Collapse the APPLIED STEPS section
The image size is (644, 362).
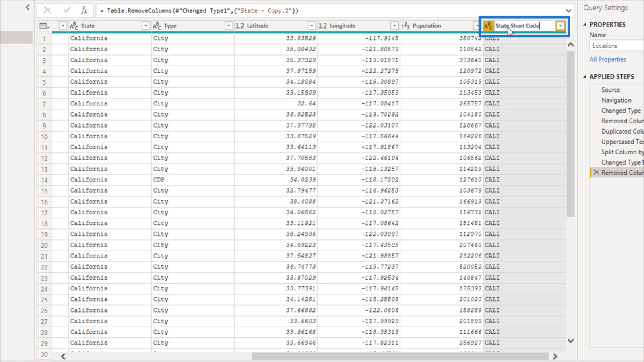click(x=584, y=77)
